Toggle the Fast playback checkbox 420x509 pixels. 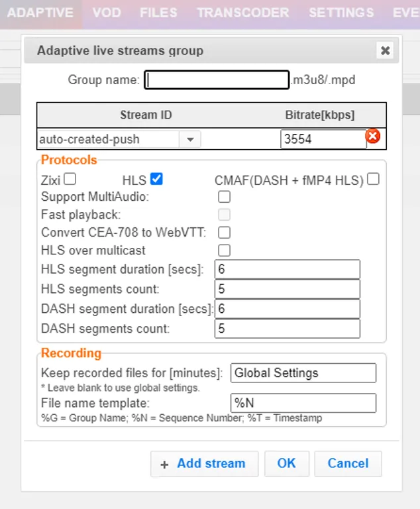coord(225,215)
